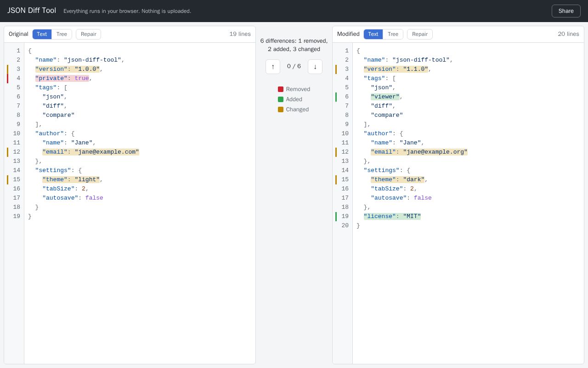588x368 pixels.
Task: Click the Changed legend label
Action: click(297, 109)
